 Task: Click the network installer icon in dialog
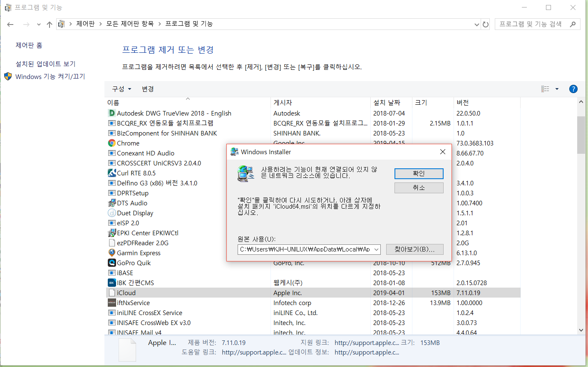pyautogui.click(x=246, y=173)
